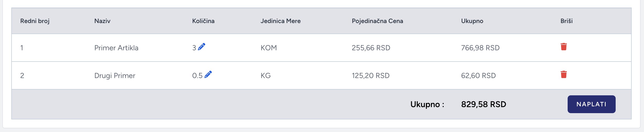Delete Primer Artikla using trash icon
Image resolution: width=644 pixels, height=132 pixels.
tap(564, 47)
